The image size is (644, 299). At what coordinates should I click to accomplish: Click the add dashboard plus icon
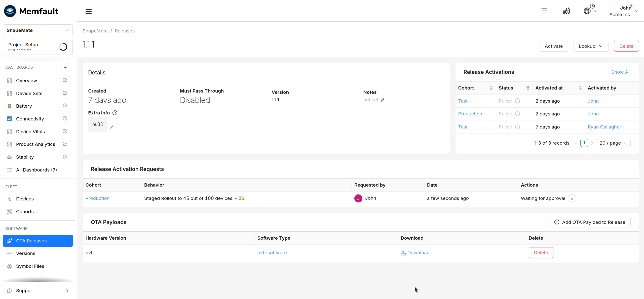65,67
